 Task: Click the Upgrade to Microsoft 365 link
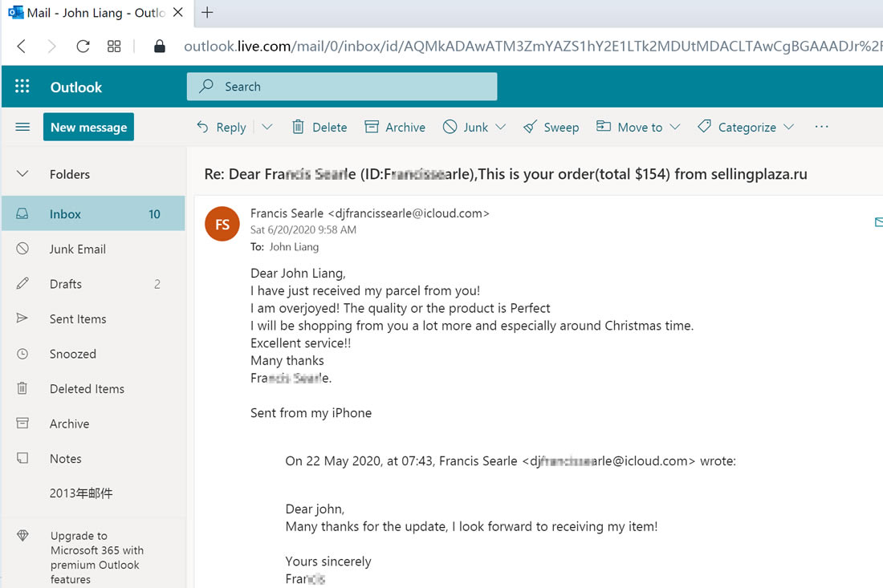[97, 557]
